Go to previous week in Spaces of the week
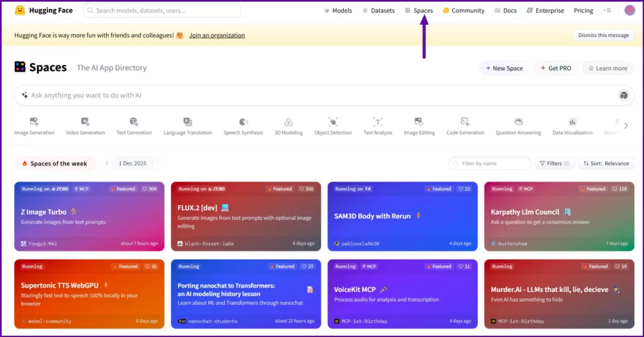 pyautogui.click(x=107, y=163)
